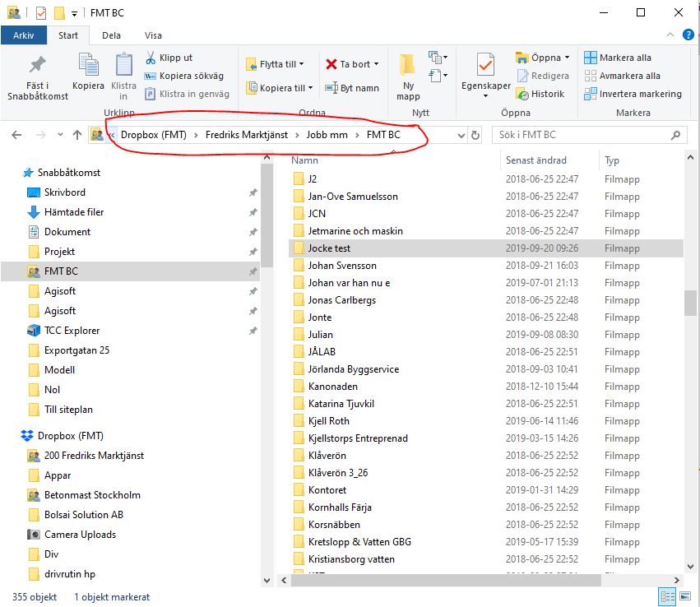Open Historik in the ribbon

point(540,94)
